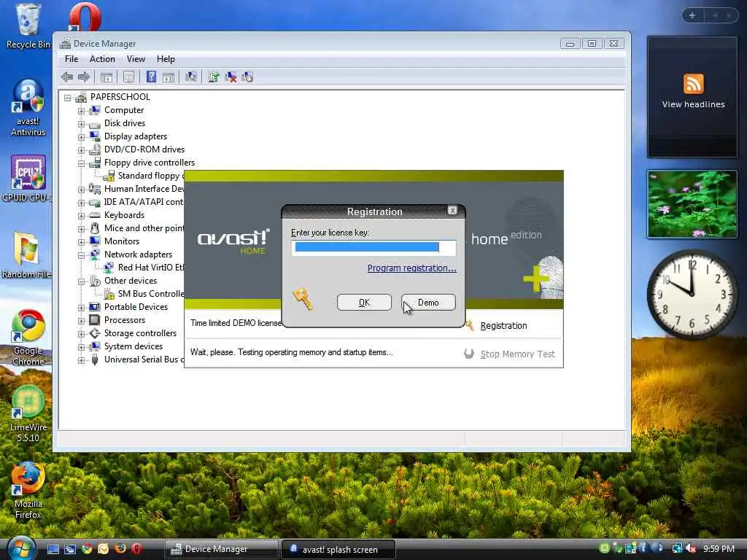The height and width of the screenshot is (560, 747).
Task: Select the CPUID CPU-Z desktop icon
Action: pos(28,179)
